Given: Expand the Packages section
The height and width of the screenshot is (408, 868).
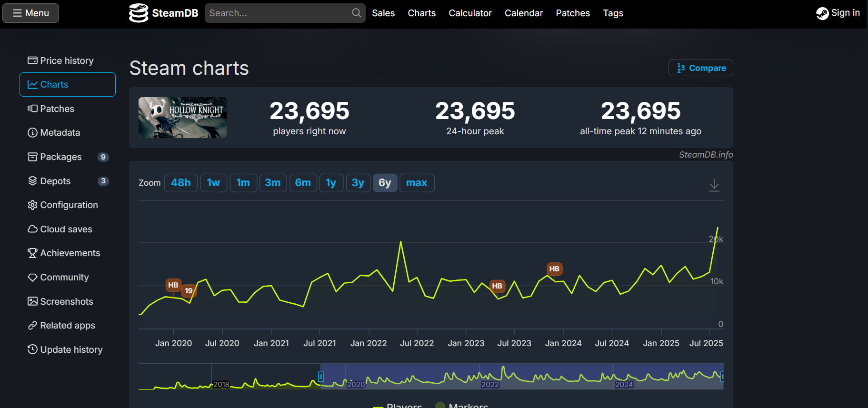Looking at the screenshot, I should pos(61,157).
